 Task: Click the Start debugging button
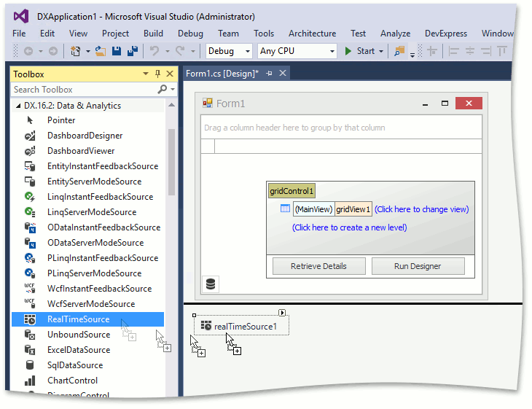coord(359,51)
